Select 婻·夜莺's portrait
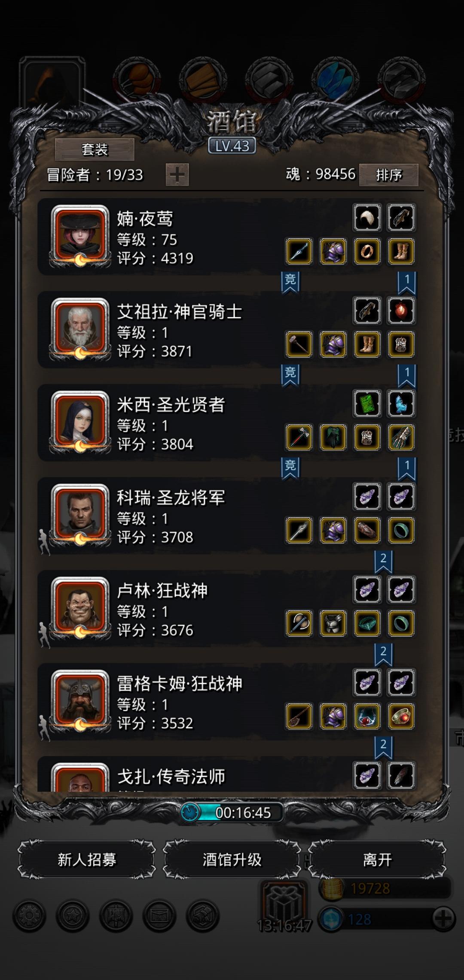 pyautogui.click(x=80, y=235)
